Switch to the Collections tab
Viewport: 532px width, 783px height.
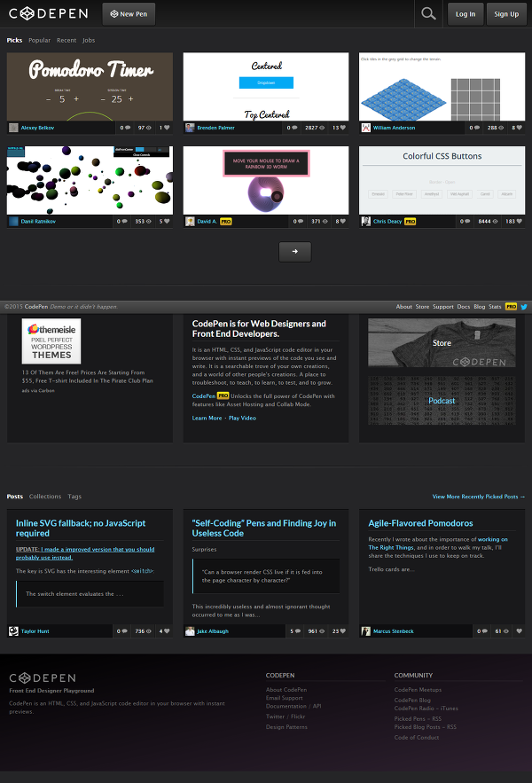pos(45,497)
